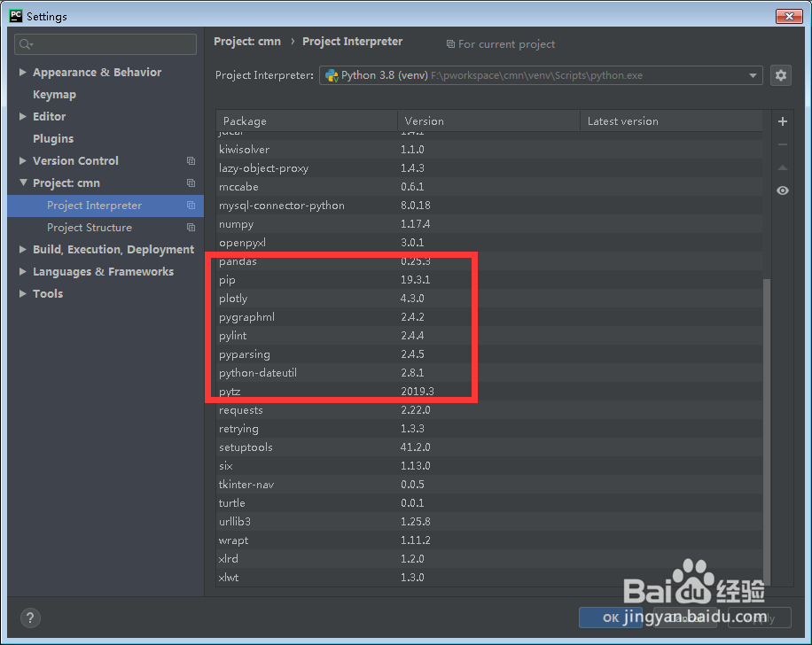This screenshot has width=812, height=645.
Task: Open the Keymap settings page
Action: point(54,95)
